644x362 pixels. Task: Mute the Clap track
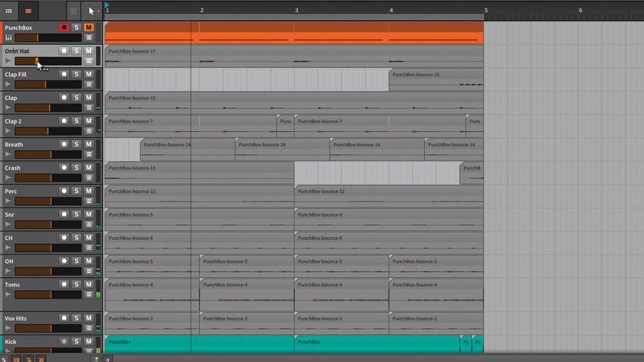point(89,98)
